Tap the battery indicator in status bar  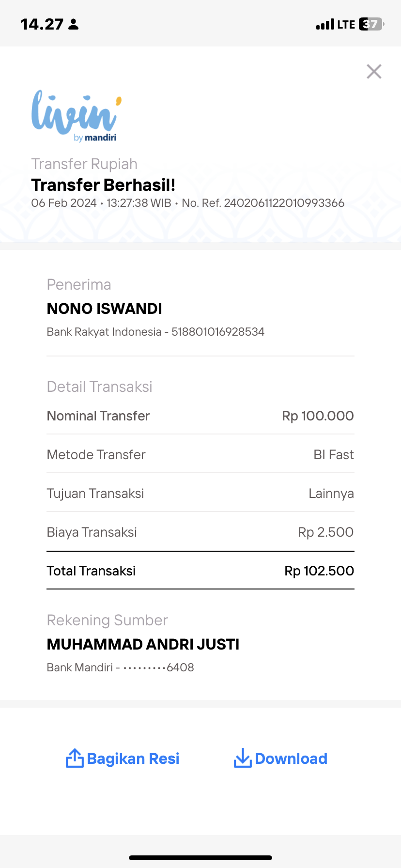click(x=371, y=24)
